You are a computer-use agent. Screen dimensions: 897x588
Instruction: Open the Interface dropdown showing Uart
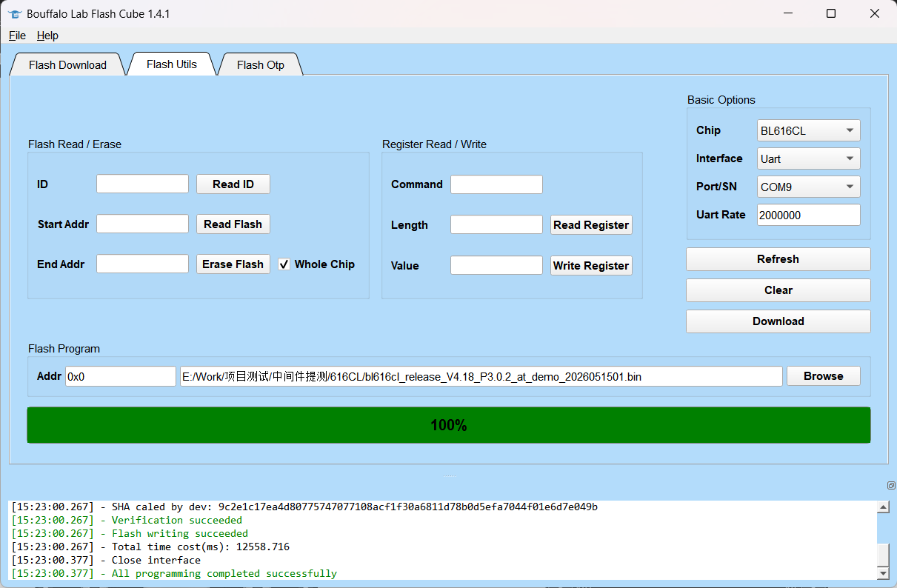point(808,158)
